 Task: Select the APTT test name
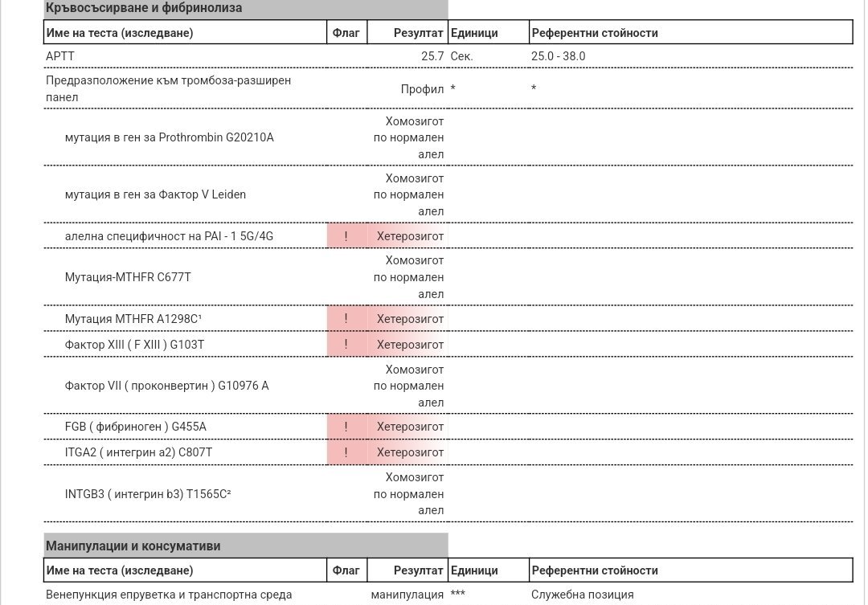(59, 56)
